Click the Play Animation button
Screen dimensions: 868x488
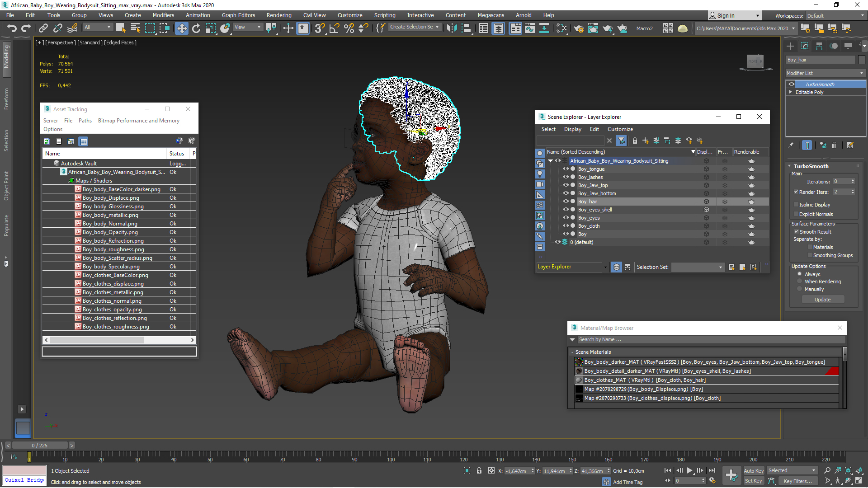690,471
